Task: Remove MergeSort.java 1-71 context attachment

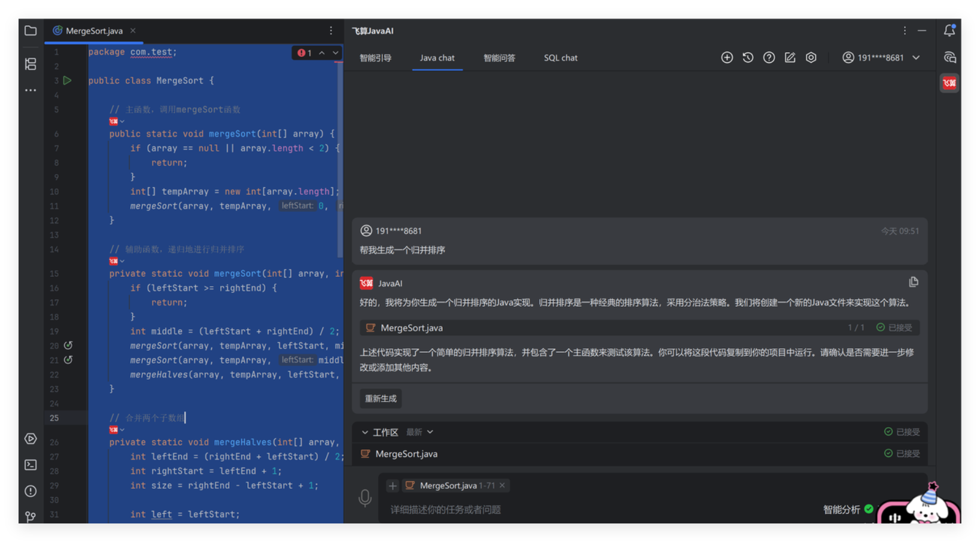Action: coord(503,485)
